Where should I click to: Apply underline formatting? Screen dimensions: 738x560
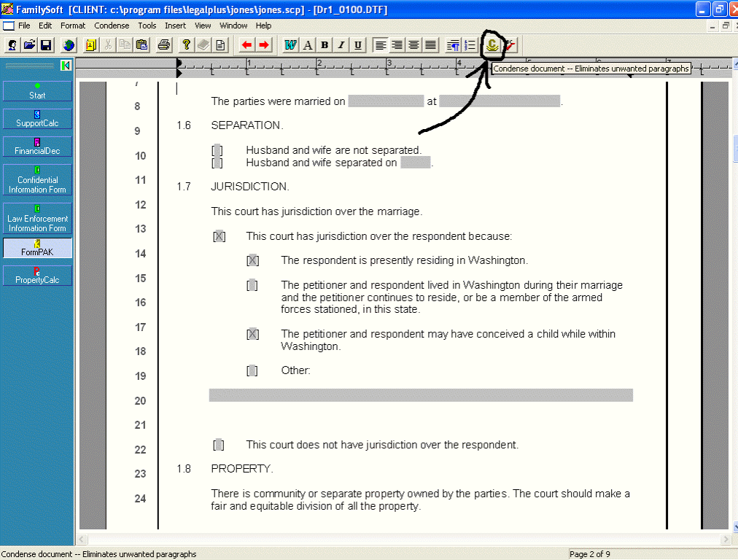pyautogui.click(x=357, y=44)
